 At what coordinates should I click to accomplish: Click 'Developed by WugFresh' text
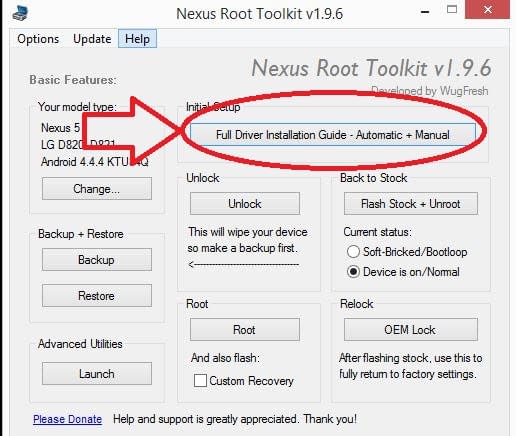pyautogui.click(x=430, y=91)
